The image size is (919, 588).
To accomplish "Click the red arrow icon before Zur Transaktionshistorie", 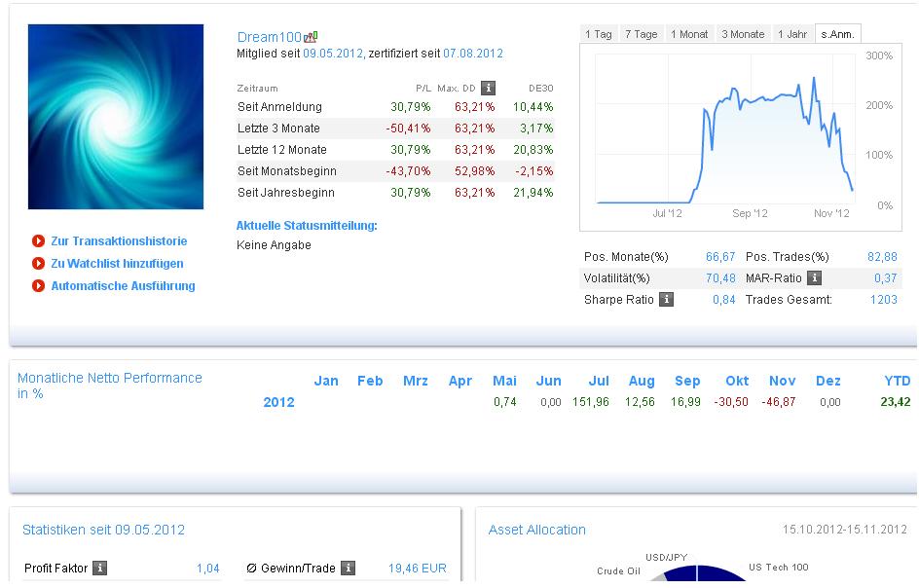I will click(x=38, y=241).
